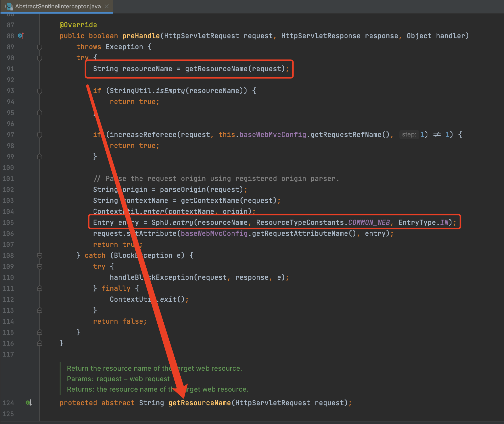Click the fold-end marker beside line 111
The image size is (504, 424).
point(40,288)
